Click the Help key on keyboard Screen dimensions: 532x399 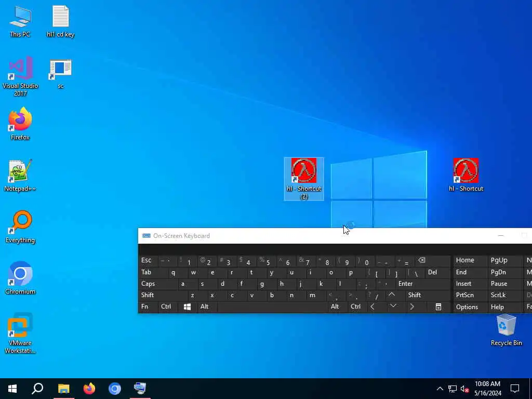point(505,307)
